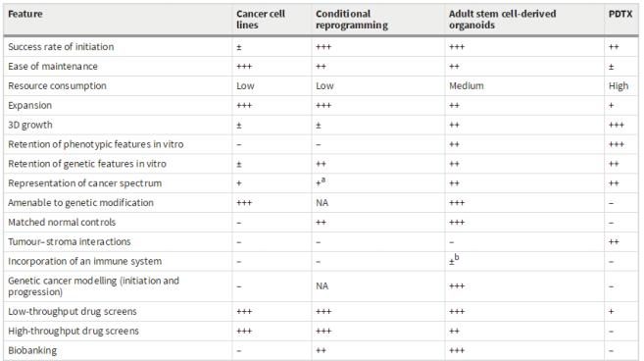Select the Ease of maintenance row label

[53, 66]
